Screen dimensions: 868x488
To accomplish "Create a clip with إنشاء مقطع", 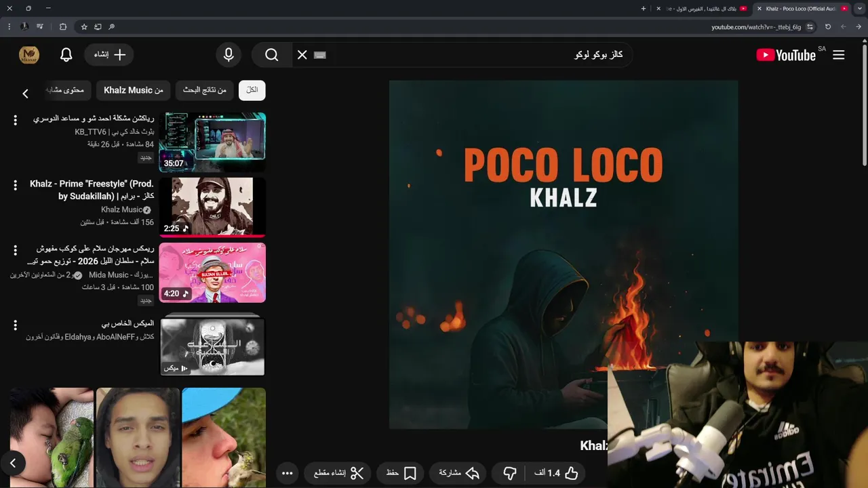I will [x=338, y=473].
